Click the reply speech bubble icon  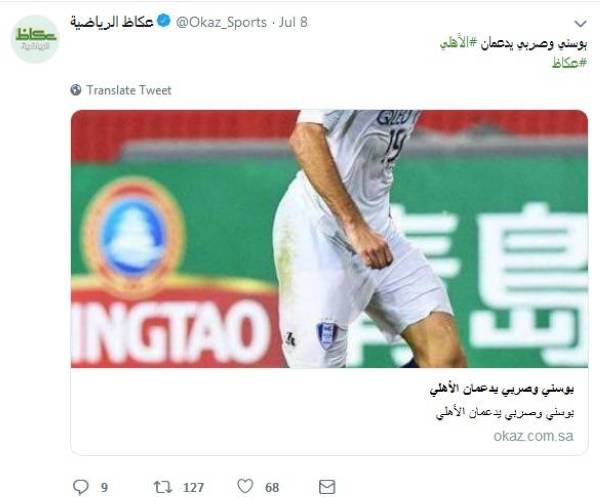coord(81,487)
